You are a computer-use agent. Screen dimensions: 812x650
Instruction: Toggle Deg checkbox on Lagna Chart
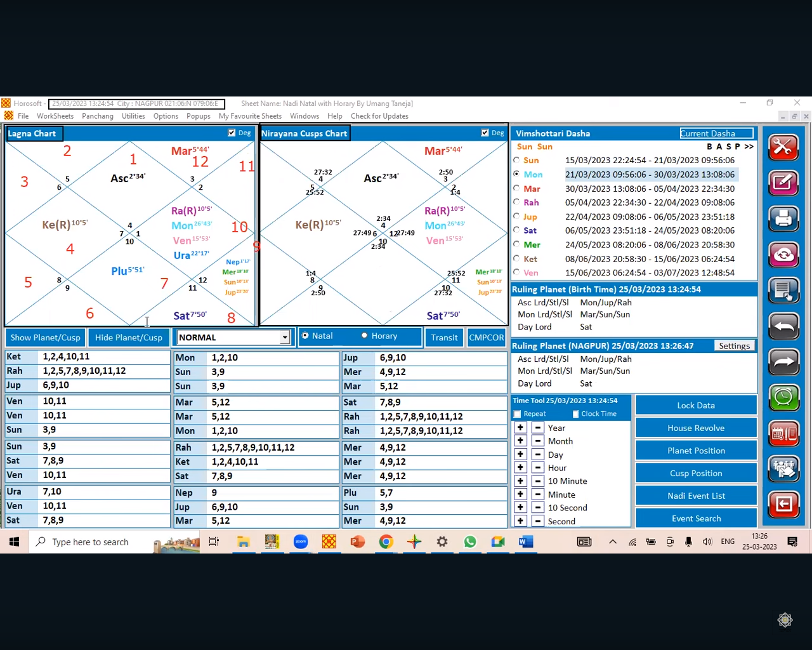pyautogui.click(x=232, y=133)
